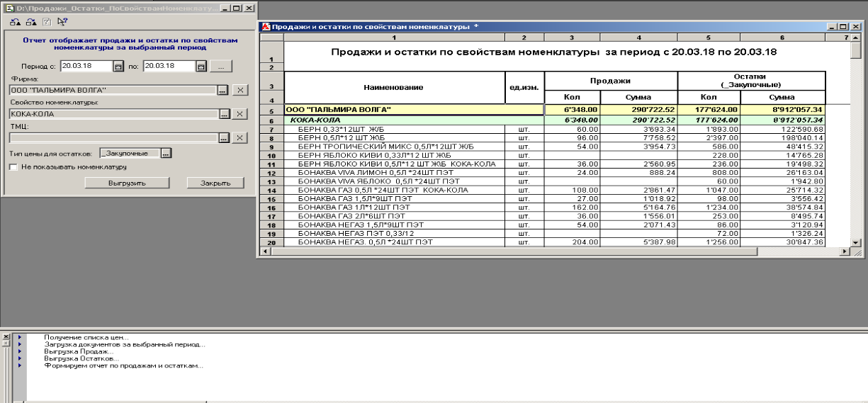Click the triangle marker beside 'Формируем отчет по продажам и остаткам...'
The height and width of the screenshot is (403, 868).
point(21,365)
